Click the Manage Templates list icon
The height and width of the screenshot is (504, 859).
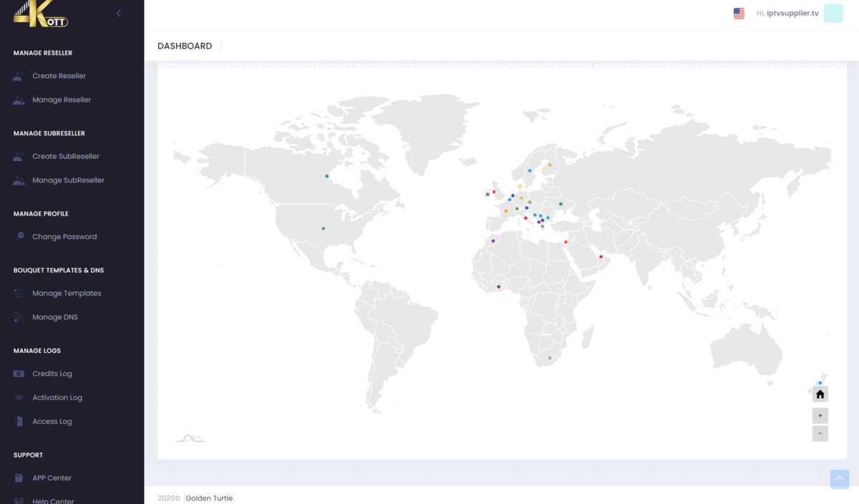tap(19, 294)
